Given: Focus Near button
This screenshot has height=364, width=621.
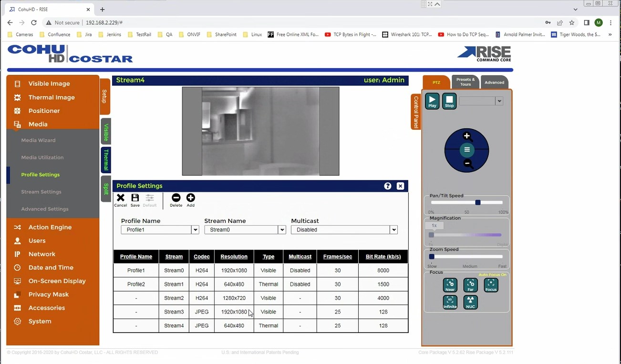Looking at the screenshot, I should tap(450, 285).
